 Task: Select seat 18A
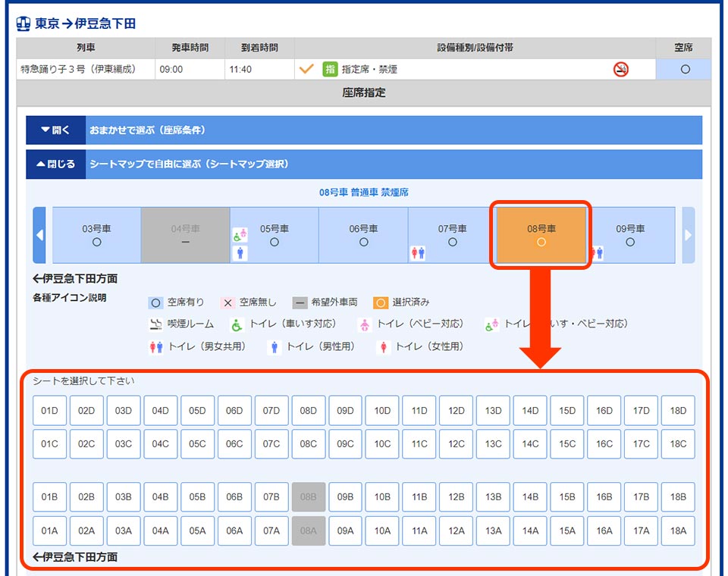(678, 531)
